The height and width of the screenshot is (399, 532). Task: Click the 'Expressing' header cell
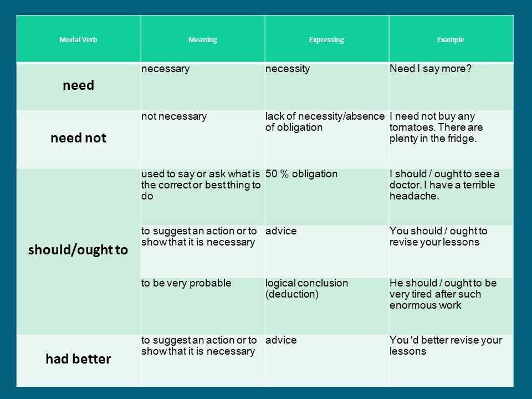click(x=326, y=39)
